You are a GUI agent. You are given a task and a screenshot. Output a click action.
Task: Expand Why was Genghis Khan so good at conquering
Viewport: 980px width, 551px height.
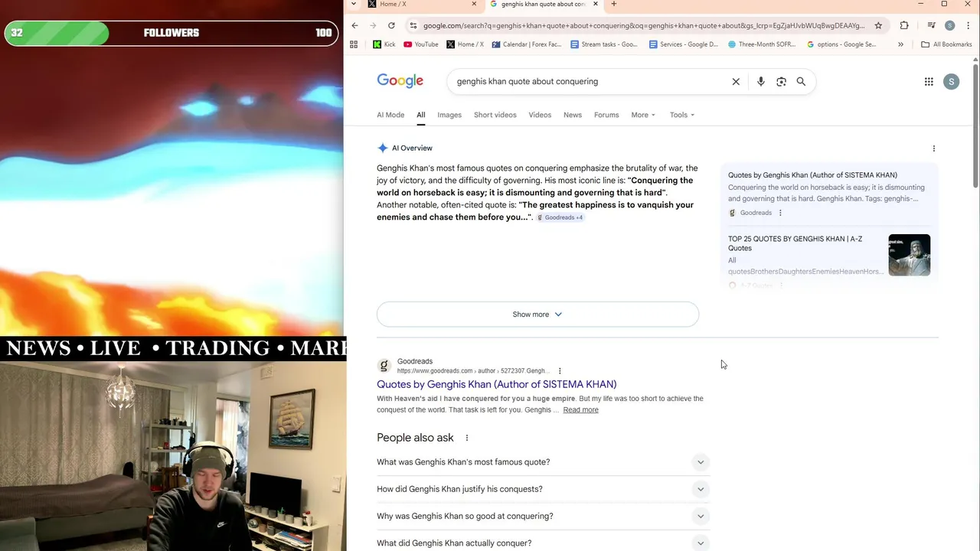coord(543,516)
